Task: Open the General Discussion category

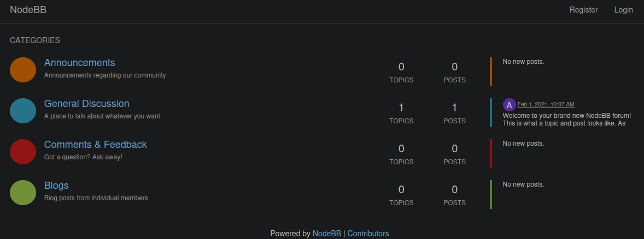Action: click(86, 104)
